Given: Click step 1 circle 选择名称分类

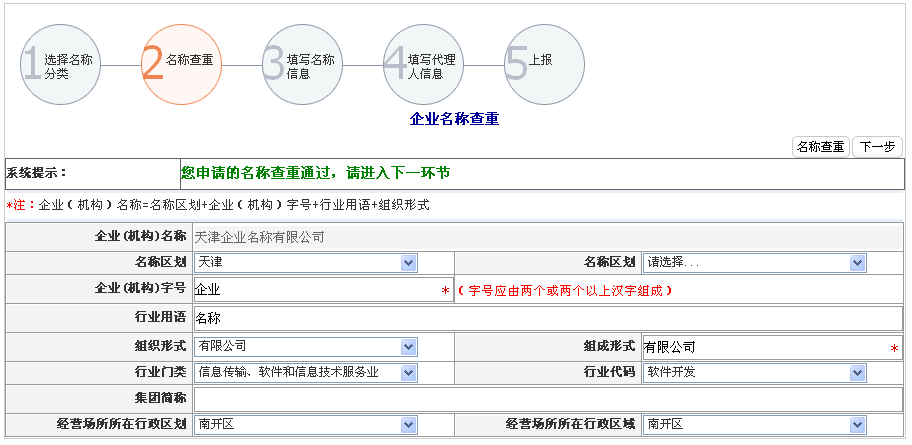Looking at the screenshot, I should pos(62,66).
